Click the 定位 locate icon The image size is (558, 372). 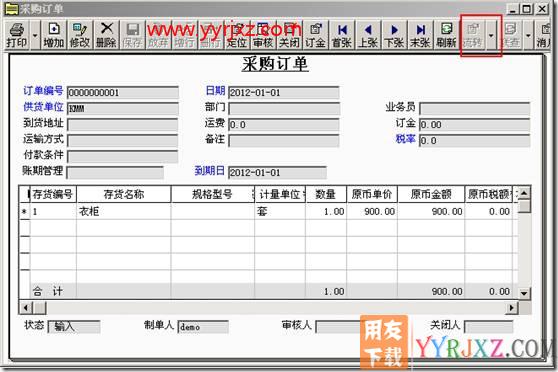click(x=237, y=35)
